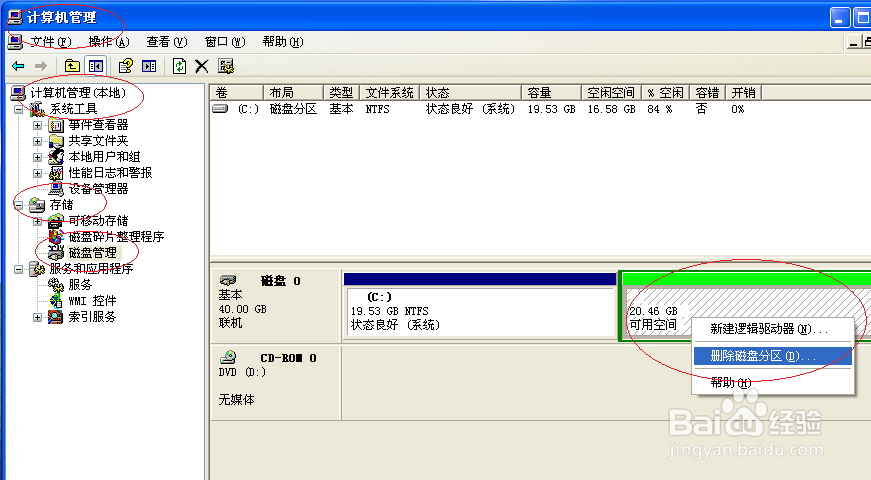Screen dimensions: 871x480
Task: Collapse the 服务和应用程序 node
Action: coord(18,269)
